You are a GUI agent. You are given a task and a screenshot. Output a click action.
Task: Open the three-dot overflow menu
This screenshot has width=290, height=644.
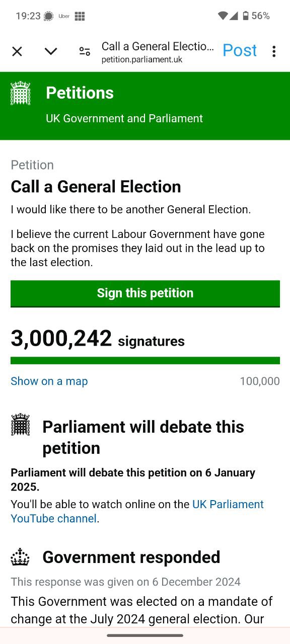point(274,51)
